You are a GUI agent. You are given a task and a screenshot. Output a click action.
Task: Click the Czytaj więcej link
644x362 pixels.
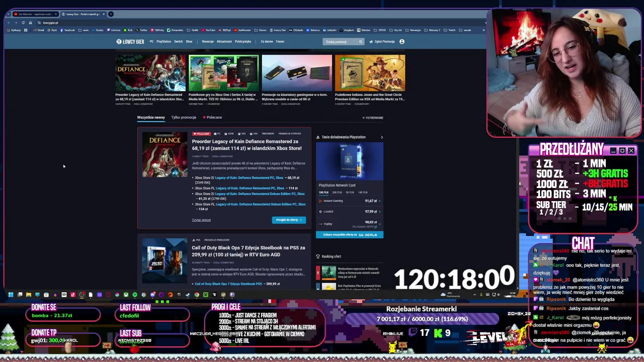[201, 220]
